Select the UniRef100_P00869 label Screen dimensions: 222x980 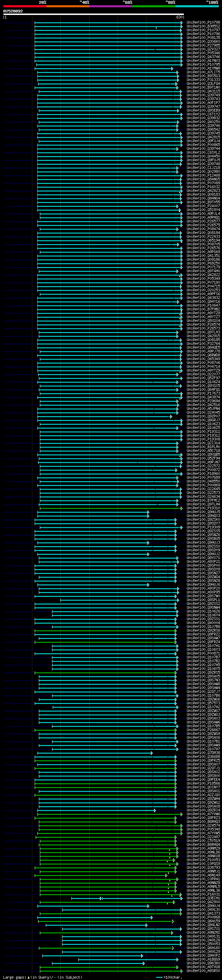point(203,485)
